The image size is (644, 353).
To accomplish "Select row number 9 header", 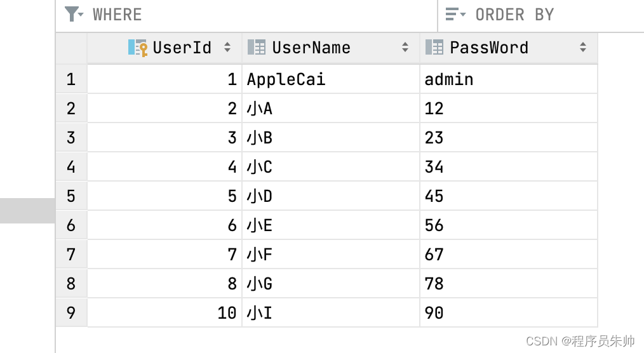I will click(70, 313).
